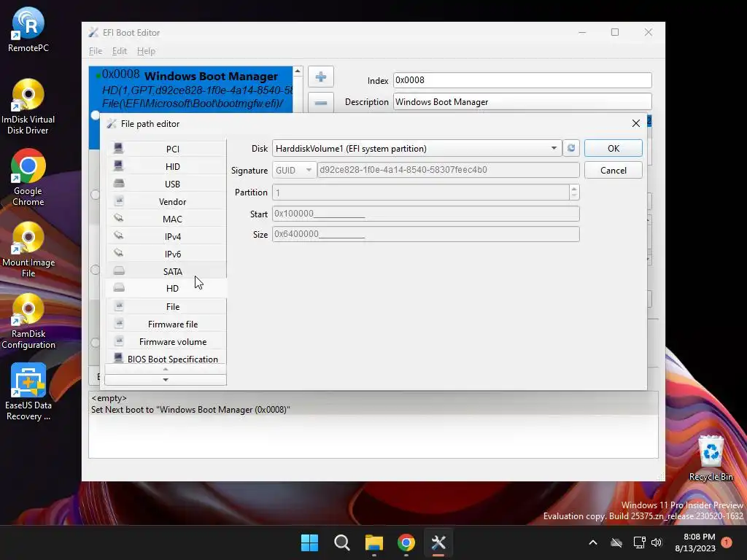
Task: Select the MAC path type
Action: pyautogui.click(x=166, y=219)
